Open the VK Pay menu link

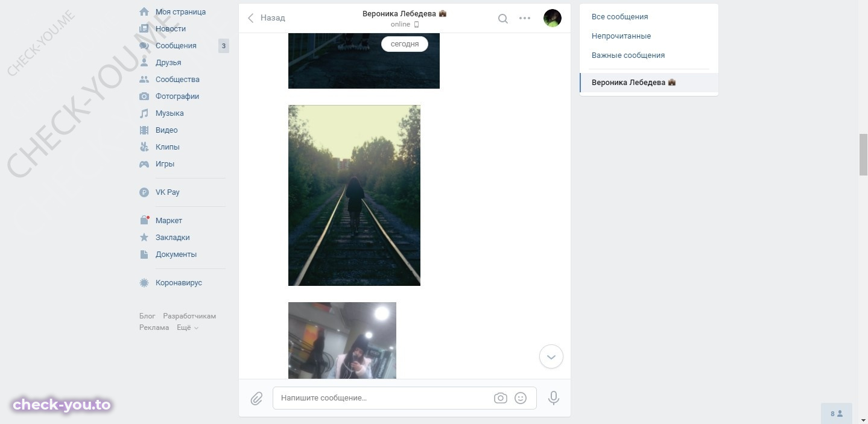[168, 192]
